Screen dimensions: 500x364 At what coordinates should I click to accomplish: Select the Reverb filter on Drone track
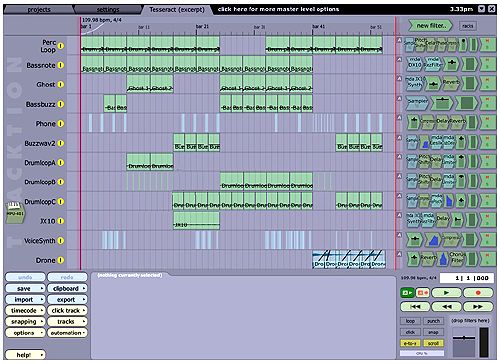pos(428,259)
